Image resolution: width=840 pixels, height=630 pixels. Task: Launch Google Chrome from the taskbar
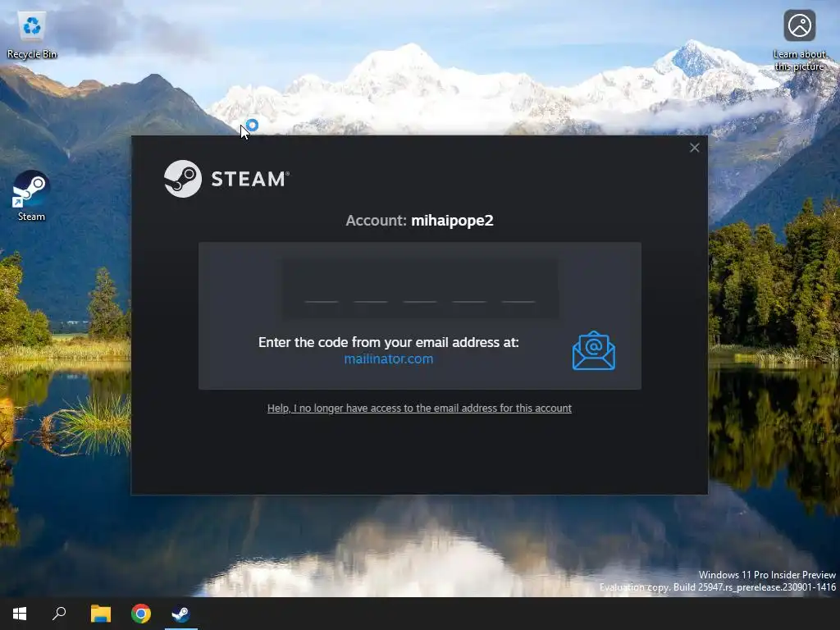[141, 614]
